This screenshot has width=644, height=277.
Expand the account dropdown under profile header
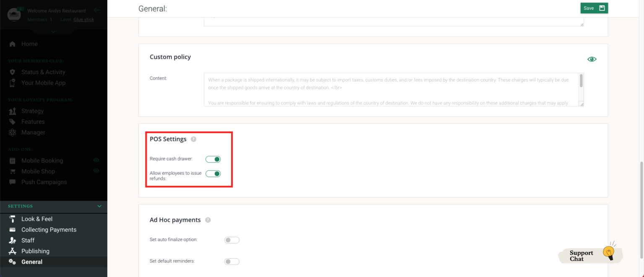coord(53,31)
